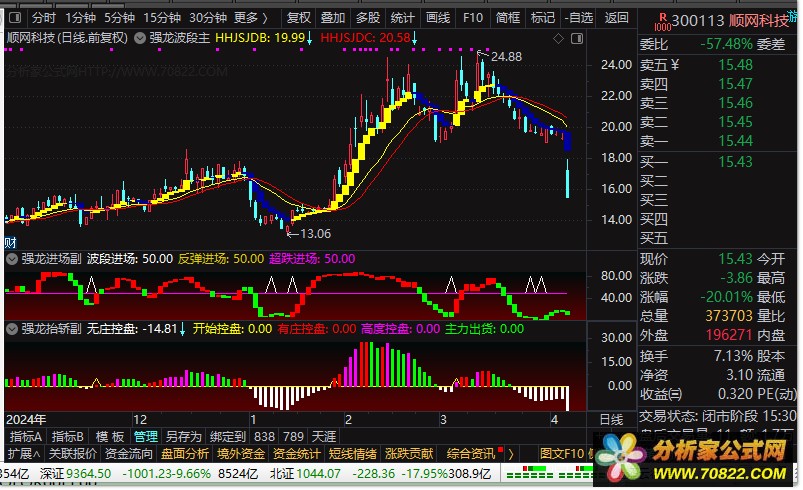
Task: Open the 复权 adjustment option
Action: [x=299, y=18]
